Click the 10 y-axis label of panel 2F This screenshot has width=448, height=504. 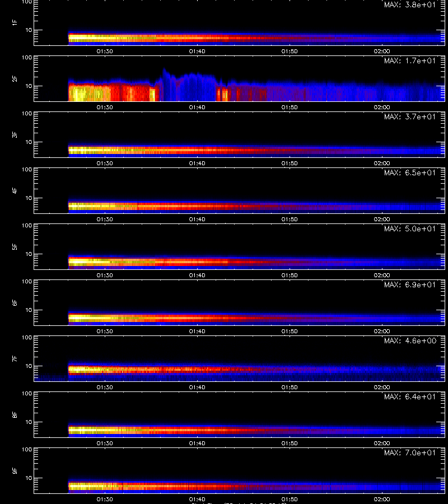tap(29, 86)
